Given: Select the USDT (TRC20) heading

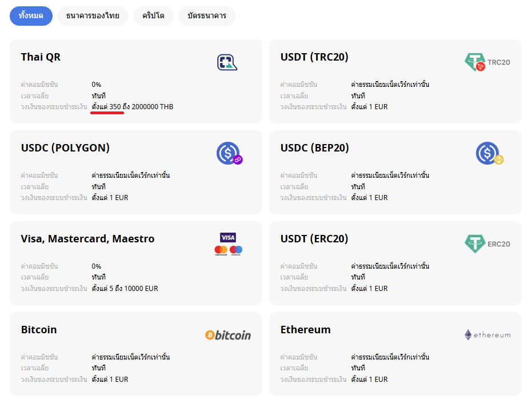Looking at the screenshot, I should pyautogui.click(x=314, y=57).
